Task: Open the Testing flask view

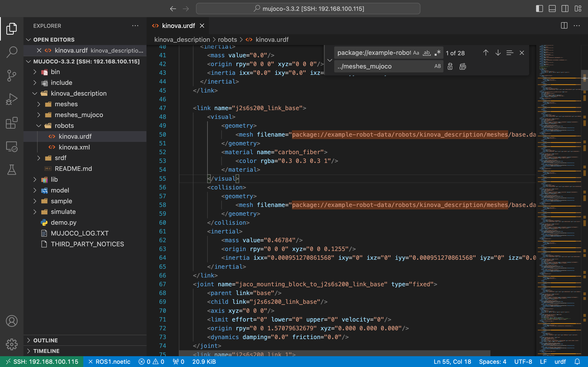Action: [11, 170]
